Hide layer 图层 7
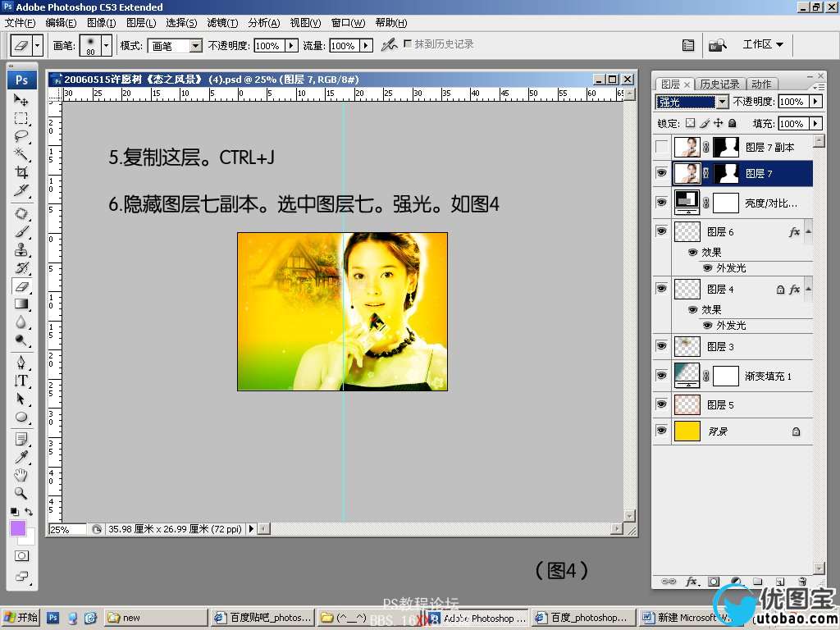The width and height of the screenshot is (840, 630). pyautogui.click(x=662, y=173)
